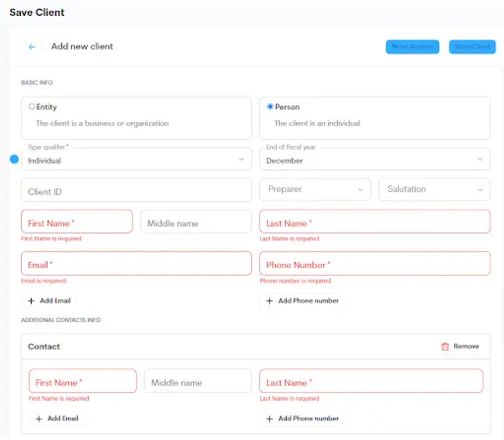Click the plus icon beside Add Phone number
Image resolution: width=504 pixels, height=440 pixels.
[x=270, y=301]
